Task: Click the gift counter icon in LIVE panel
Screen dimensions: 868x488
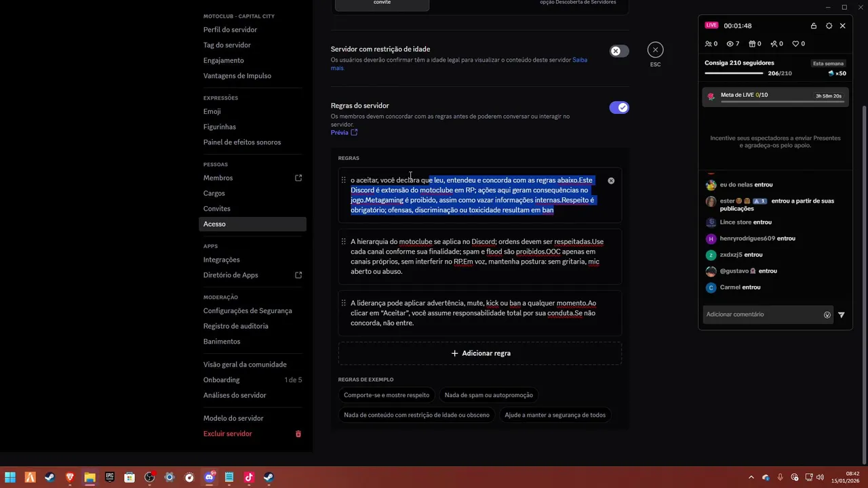Action: pyautogui.click(x=752, y=44)
